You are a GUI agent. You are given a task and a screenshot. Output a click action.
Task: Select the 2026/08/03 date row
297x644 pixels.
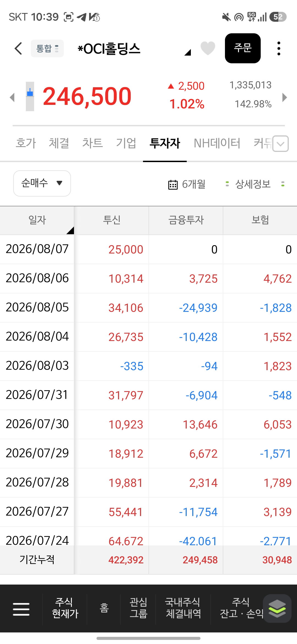pos(37,366)
